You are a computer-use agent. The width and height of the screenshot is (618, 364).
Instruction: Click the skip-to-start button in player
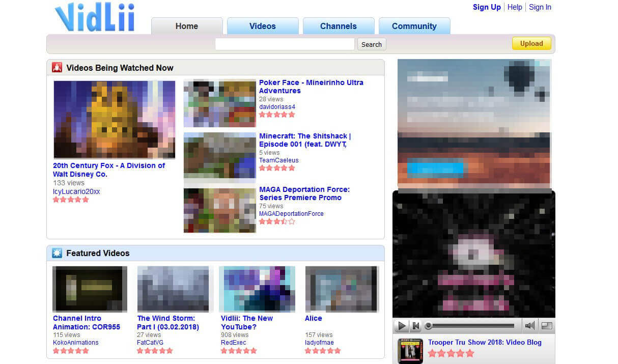[416, 326]
